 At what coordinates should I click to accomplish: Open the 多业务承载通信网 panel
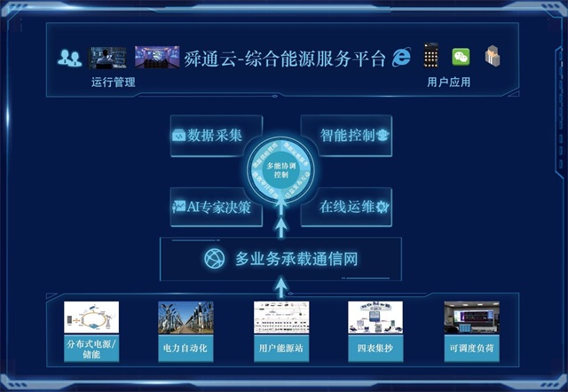click(280, 259)
